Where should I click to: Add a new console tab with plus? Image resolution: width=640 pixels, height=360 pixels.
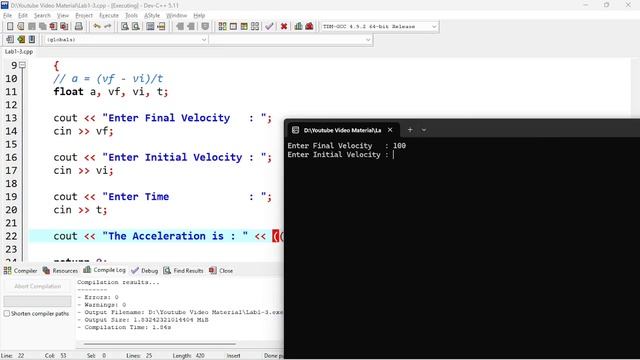pyautogui.click(x=410, y=130)
